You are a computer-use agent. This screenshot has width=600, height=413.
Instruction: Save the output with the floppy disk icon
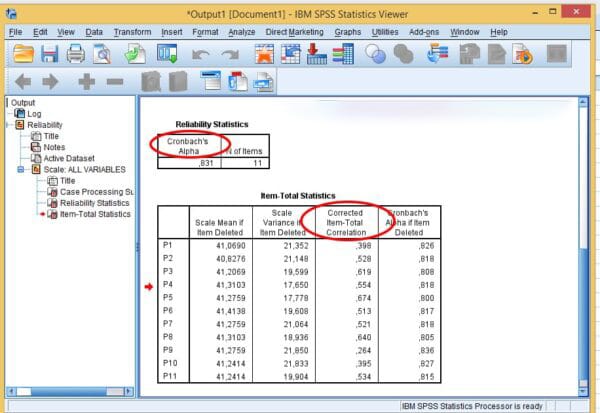pos(50,54)
